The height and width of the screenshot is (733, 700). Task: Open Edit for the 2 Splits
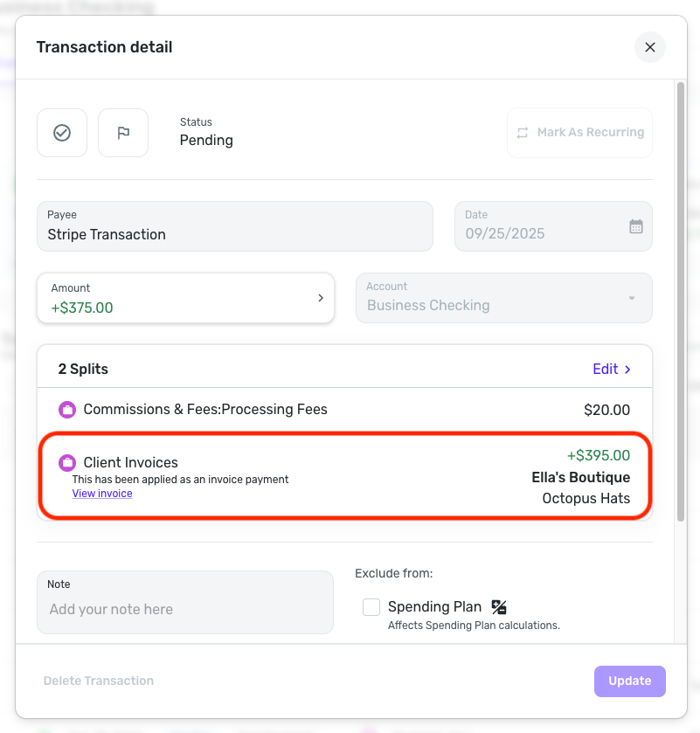tap(612, 369)
